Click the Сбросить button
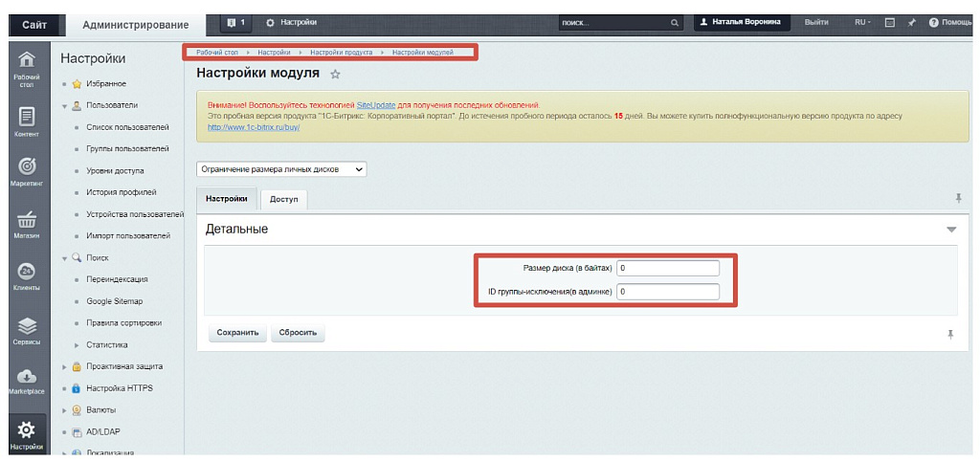Viewport: 980px width, 462px height. point(298,333)
